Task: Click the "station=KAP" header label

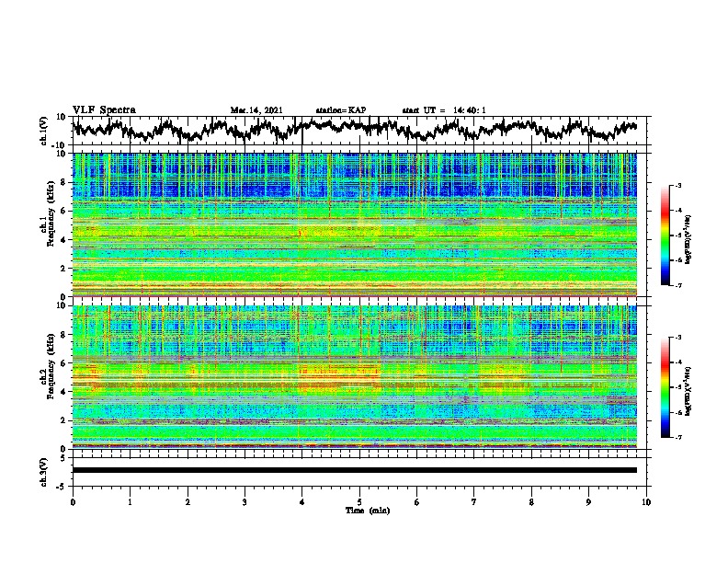Action: [x=341, y=110]
